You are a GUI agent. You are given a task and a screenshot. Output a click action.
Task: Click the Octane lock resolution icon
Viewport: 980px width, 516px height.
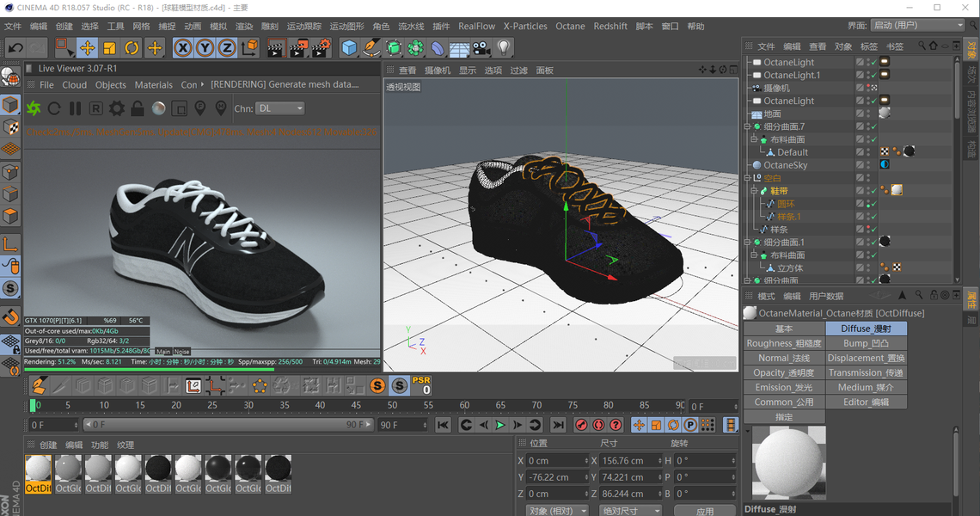138,108
